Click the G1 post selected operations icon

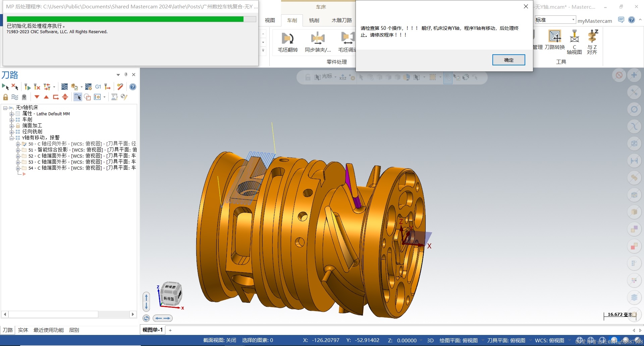tap(98, 87)
